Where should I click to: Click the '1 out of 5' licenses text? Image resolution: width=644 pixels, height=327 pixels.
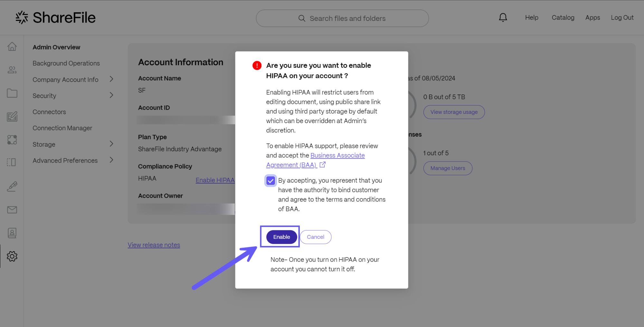point(436,153)
